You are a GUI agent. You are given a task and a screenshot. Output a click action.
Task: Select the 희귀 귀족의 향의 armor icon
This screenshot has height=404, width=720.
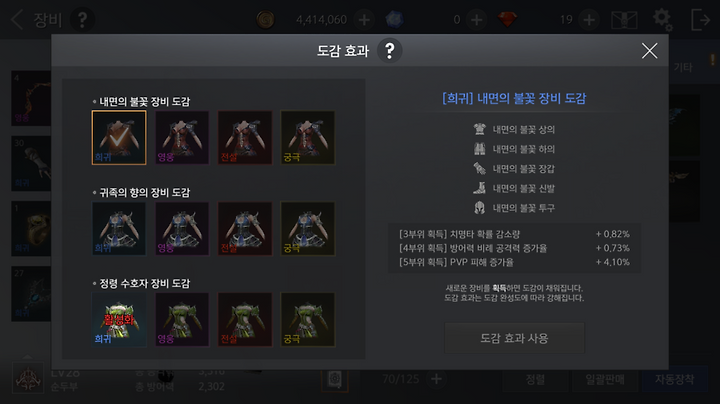click(119, 228)
